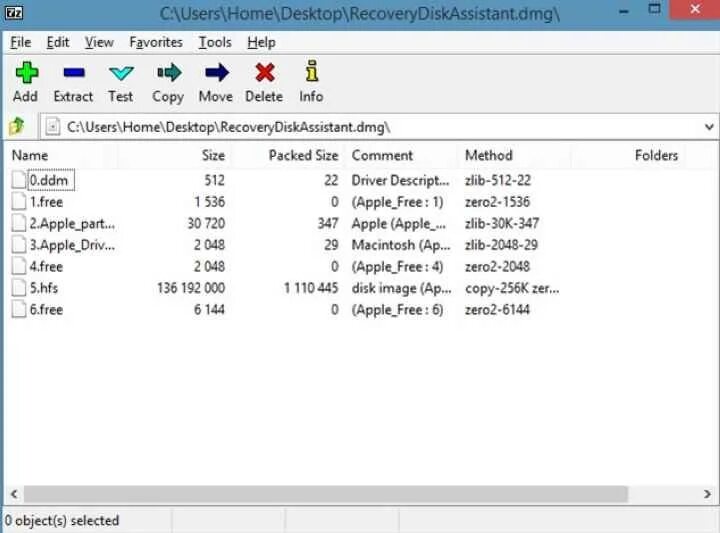Go up one folder level icon

click(17, 126)
